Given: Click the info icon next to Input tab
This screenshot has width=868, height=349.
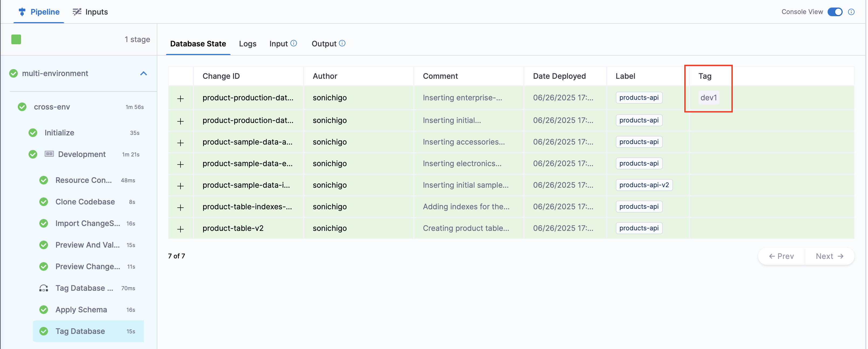Looking at the screenshot, I should tap(293, 43).
